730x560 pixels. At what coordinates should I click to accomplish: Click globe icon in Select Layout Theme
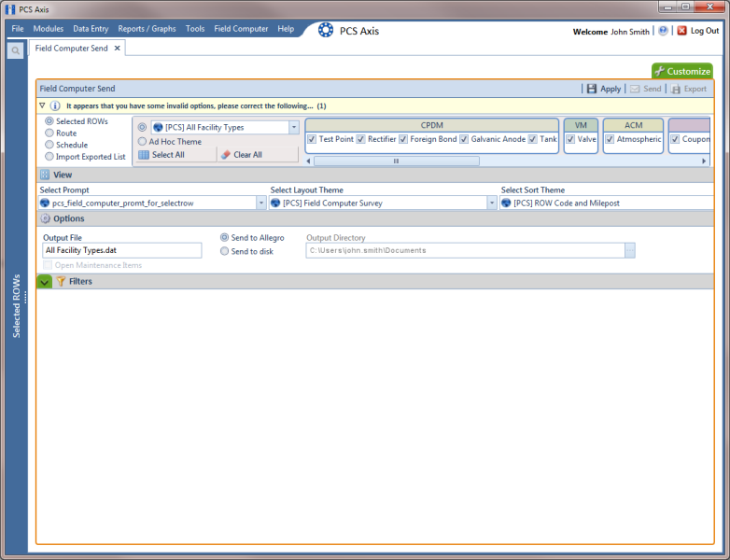point(275,203)
